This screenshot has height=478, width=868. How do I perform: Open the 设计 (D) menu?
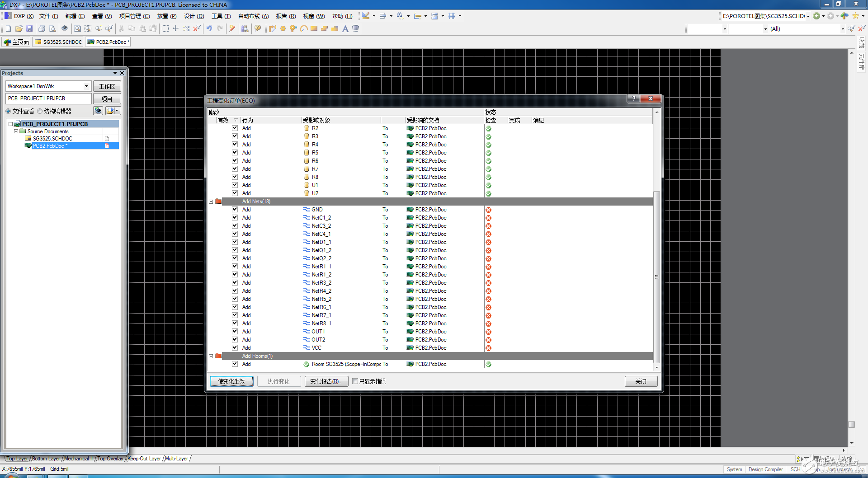[193, 16]
